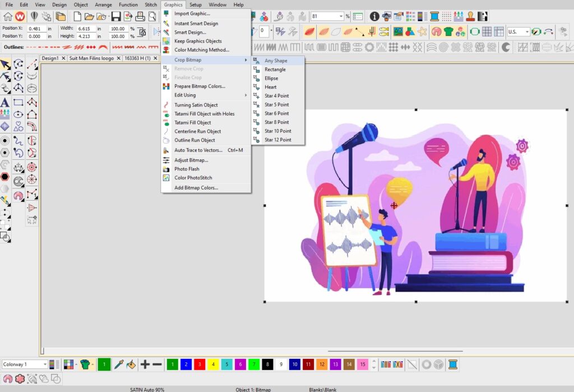The image size is (574, 392).
Task: Toggle the proportional scaling lock icon
Action: coord(142,32)
